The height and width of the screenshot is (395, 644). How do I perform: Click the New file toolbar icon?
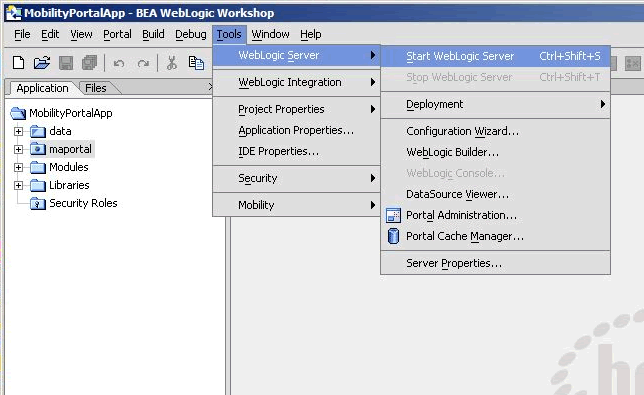coord(18,63)
